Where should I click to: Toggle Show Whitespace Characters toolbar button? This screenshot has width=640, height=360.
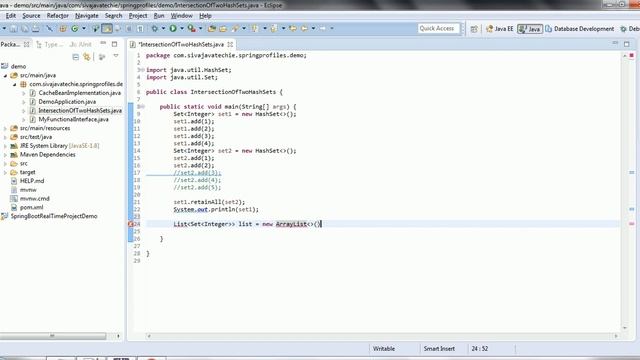[x=140, y=29]
